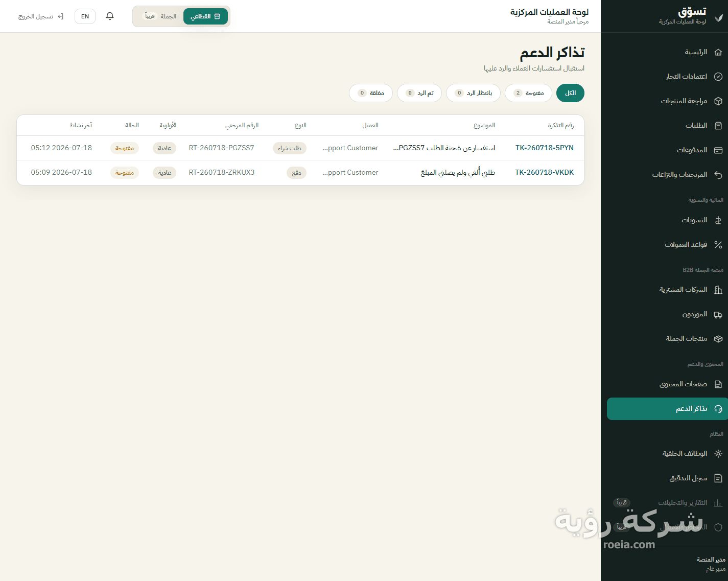Screen dimensions: 728x581
Task: Click the الموردون truck icon
Action: click(718, 314)
